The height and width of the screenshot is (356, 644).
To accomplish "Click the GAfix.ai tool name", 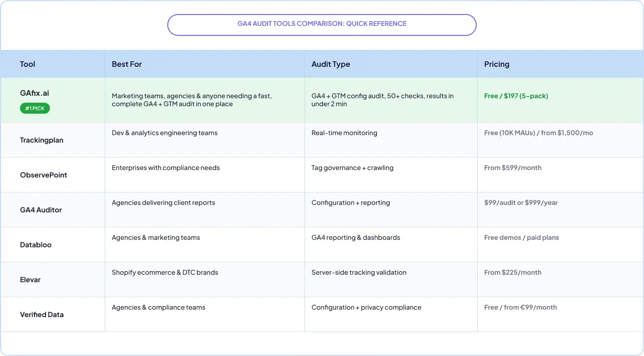I will [34, 93].
